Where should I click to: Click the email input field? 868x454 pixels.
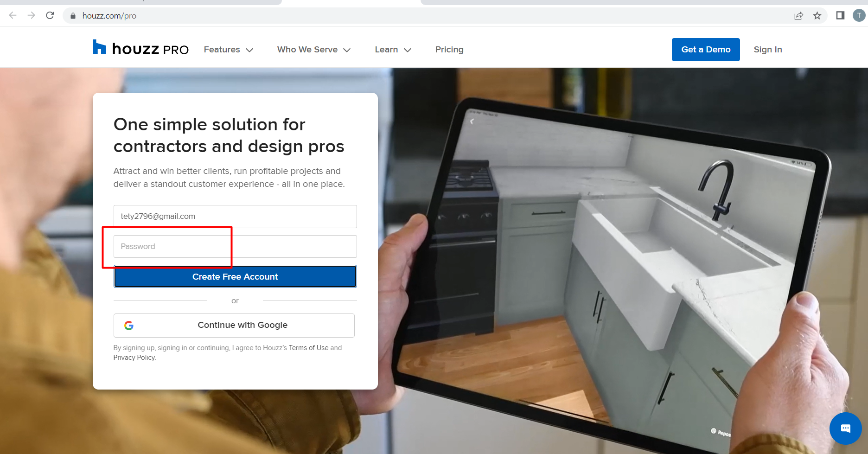coord(235,217)
